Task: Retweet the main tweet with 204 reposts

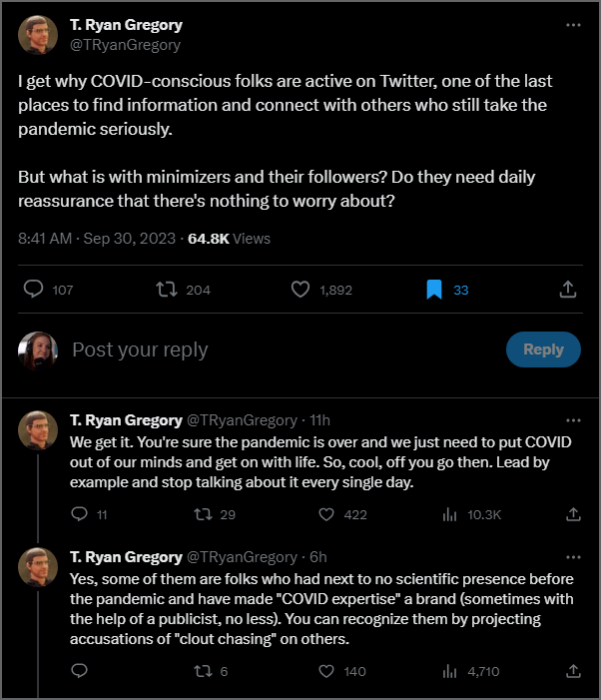Action: click(167, 290)
